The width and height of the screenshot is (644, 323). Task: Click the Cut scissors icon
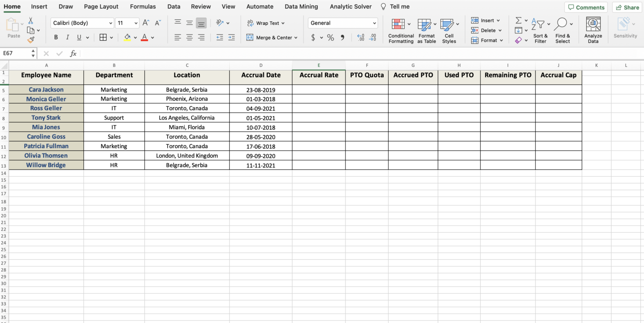(31, 20)
